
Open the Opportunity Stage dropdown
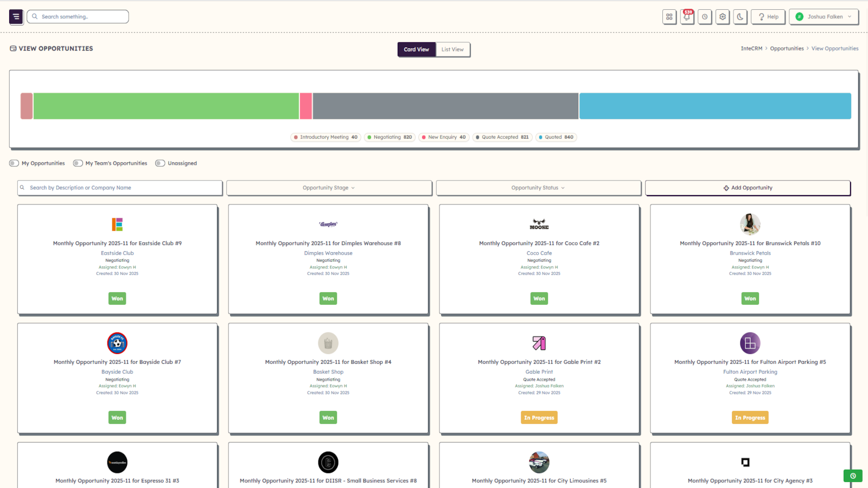click(x=328, y=188)
